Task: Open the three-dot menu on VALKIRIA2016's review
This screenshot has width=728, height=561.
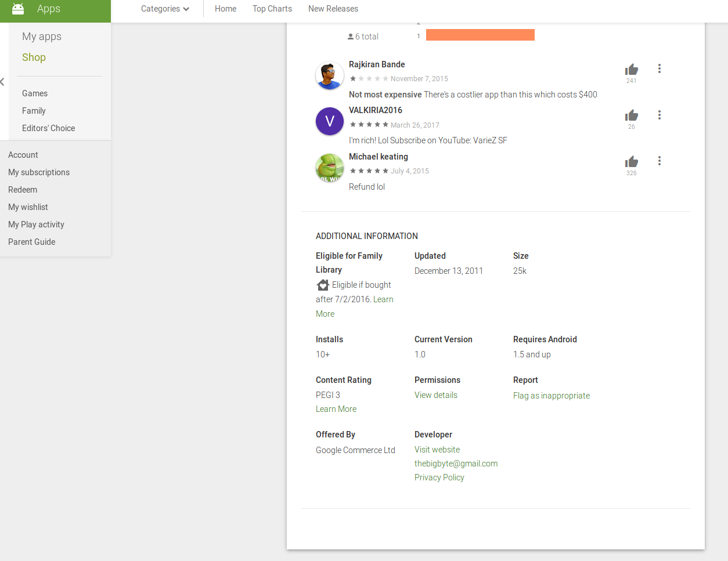Action: 659,115
